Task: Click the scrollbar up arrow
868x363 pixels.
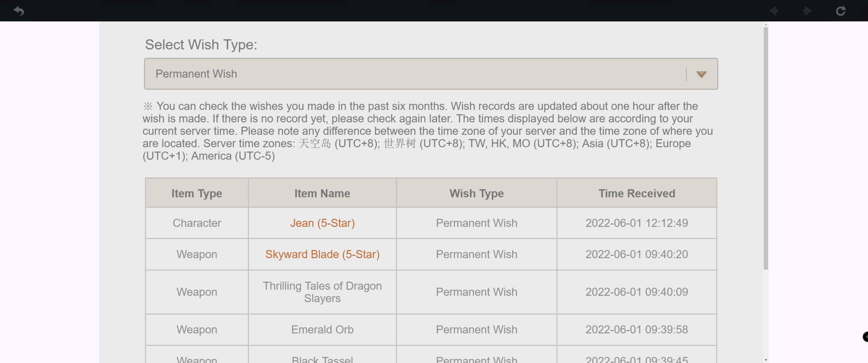Action: click(766, 25)
